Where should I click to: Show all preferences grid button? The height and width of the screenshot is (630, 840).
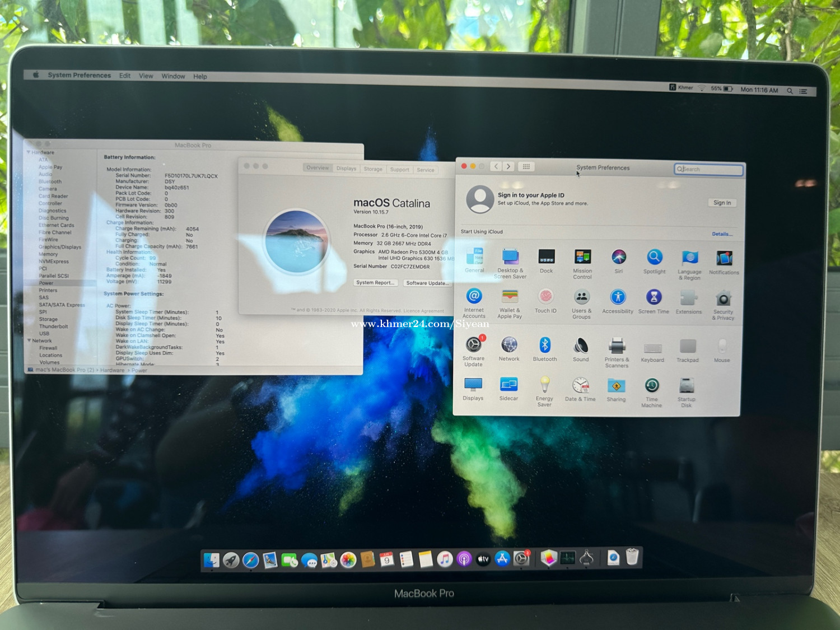click(526, 166)
